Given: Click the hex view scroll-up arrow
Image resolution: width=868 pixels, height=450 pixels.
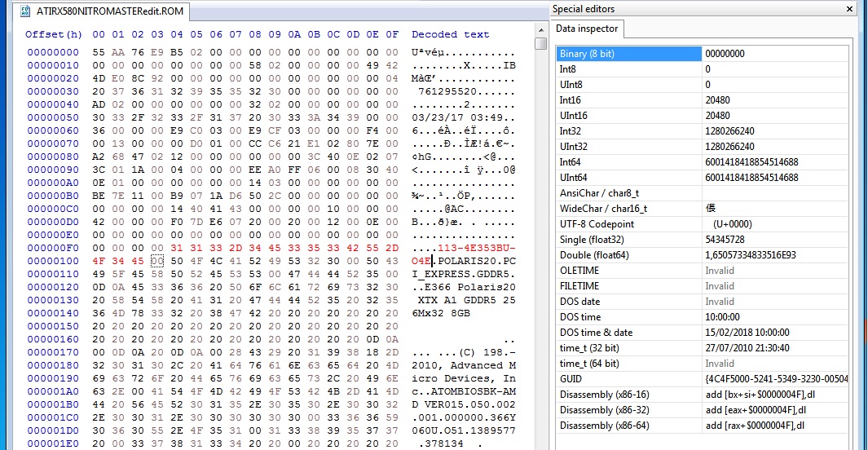Looking at the screenshot, I should click(541, 30).
